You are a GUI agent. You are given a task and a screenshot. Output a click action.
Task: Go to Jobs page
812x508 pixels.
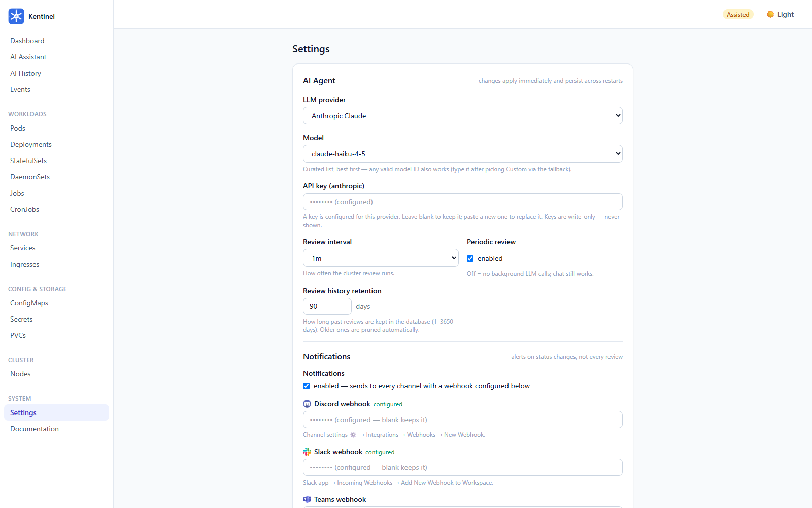[56, 193]
